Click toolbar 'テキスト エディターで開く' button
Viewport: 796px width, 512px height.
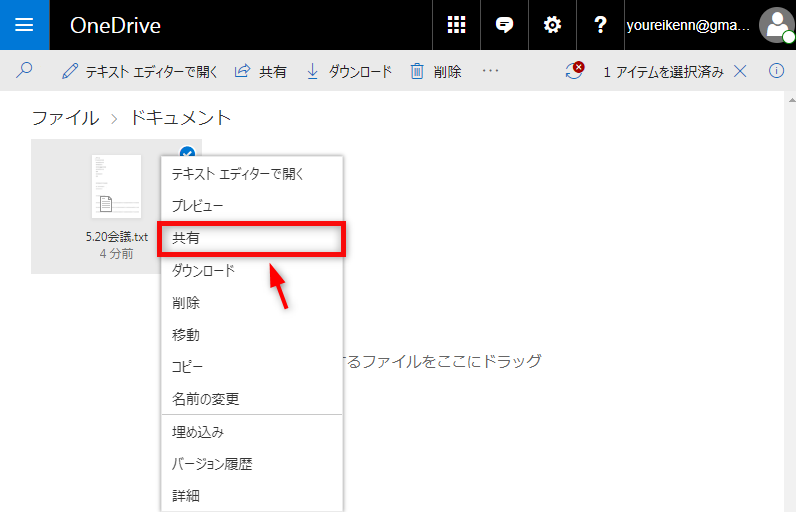(x=140, y=72)
